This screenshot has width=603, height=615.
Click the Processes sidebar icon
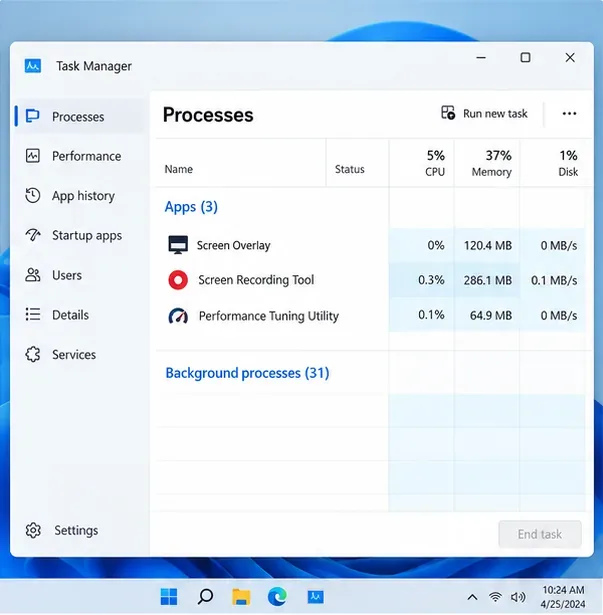[33, 116]
